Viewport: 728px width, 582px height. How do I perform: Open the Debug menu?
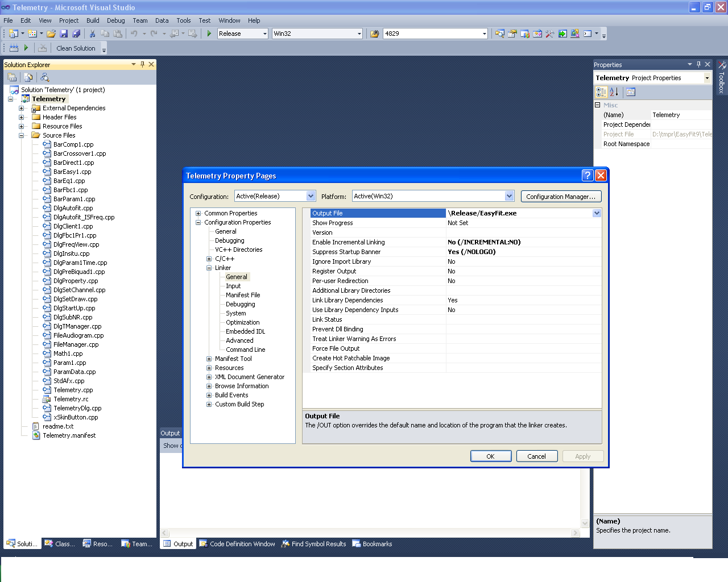[115, 20]
